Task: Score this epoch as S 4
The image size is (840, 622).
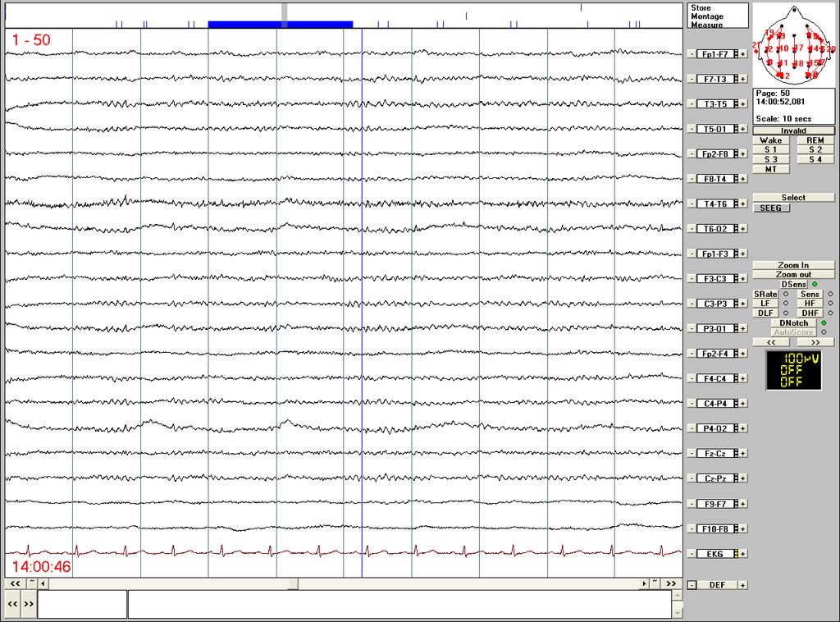Action: pos(815,160)
